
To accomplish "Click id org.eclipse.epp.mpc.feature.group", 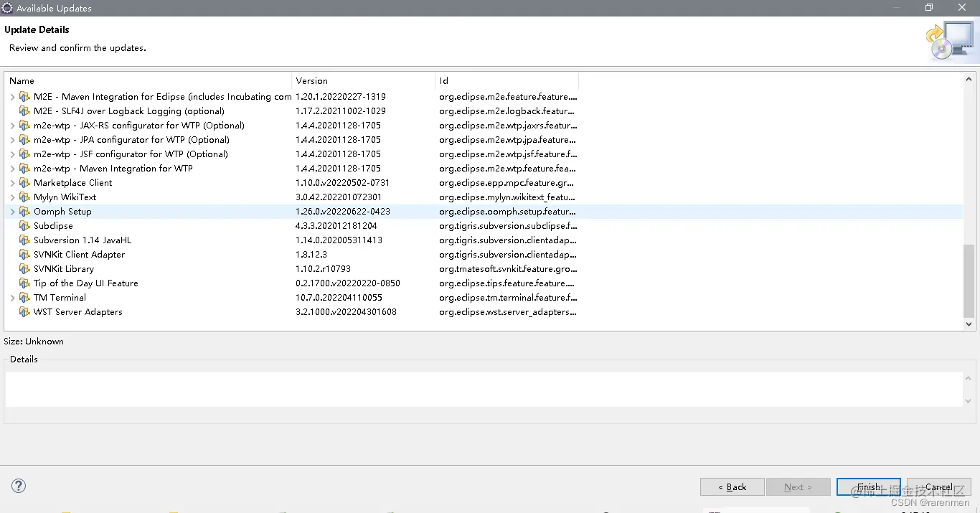I will (507, 183).
